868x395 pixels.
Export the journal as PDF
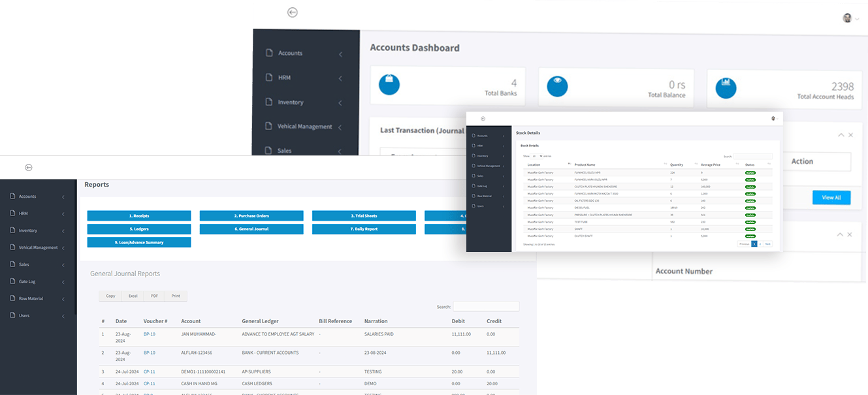click(154, 296)
